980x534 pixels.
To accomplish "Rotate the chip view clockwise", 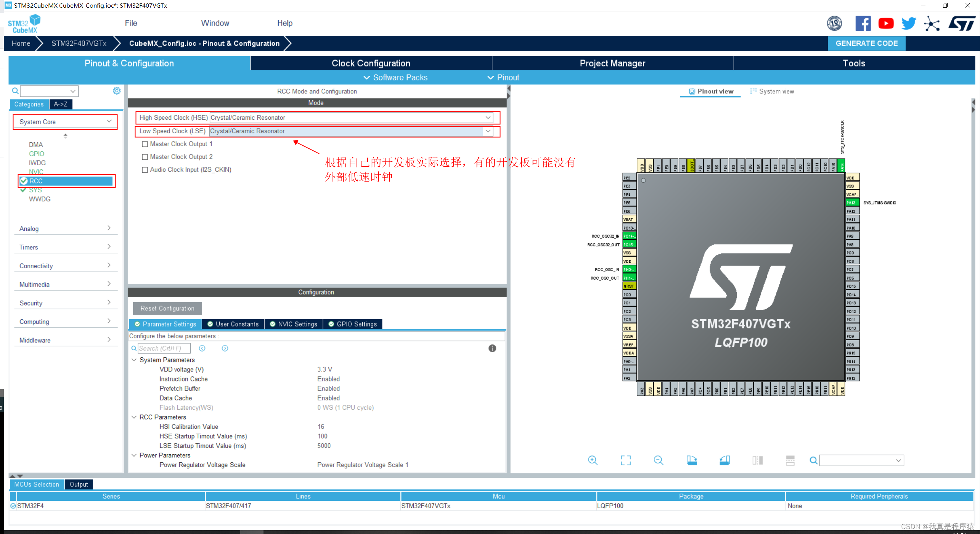I will point(692,460).
